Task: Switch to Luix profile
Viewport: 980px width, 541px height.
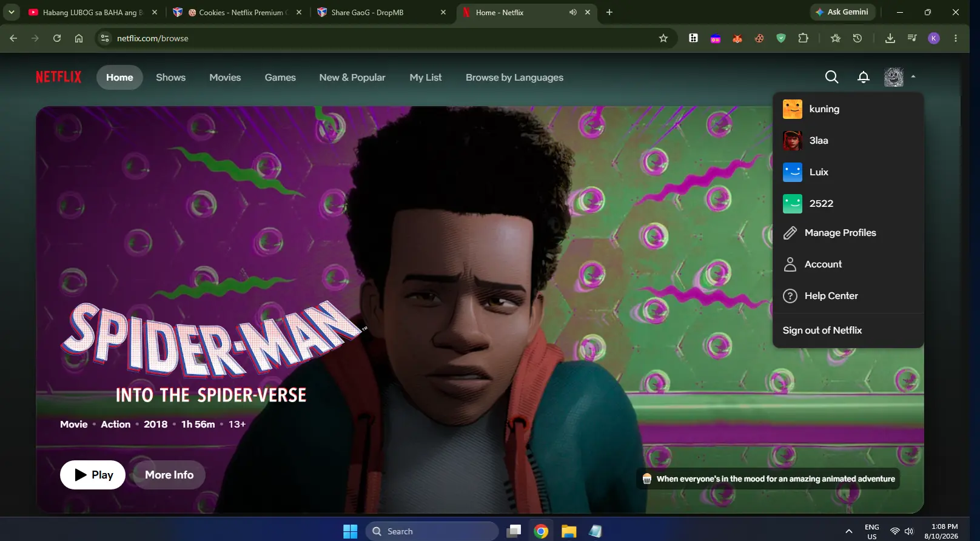Action: [x=848, y=172]
